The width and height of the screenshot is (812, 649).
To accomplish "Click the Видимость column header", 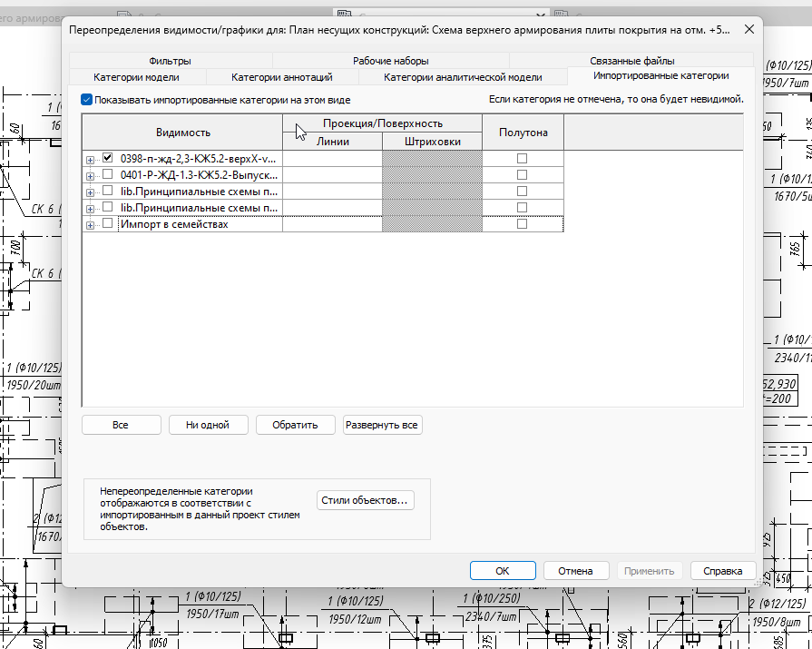I will click(182, 133).
